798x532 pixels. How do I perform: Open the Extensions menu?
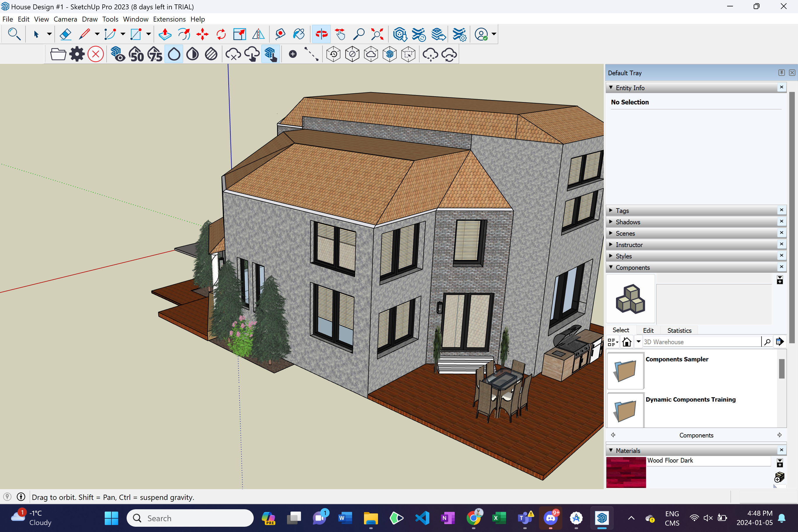(x=169, y=19)
